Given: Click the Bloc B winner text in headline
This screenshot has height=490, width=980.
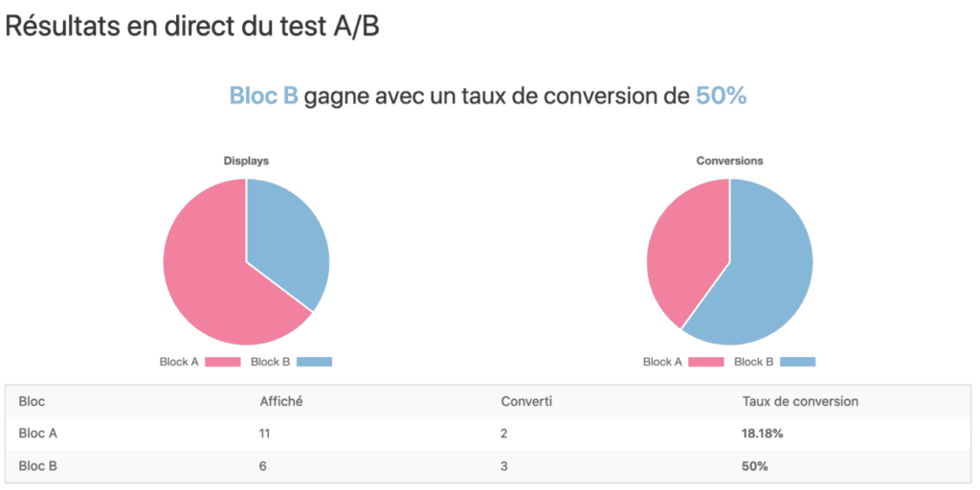Looking at the screenshot, I should pyautogui.click(x=264, y=97).
